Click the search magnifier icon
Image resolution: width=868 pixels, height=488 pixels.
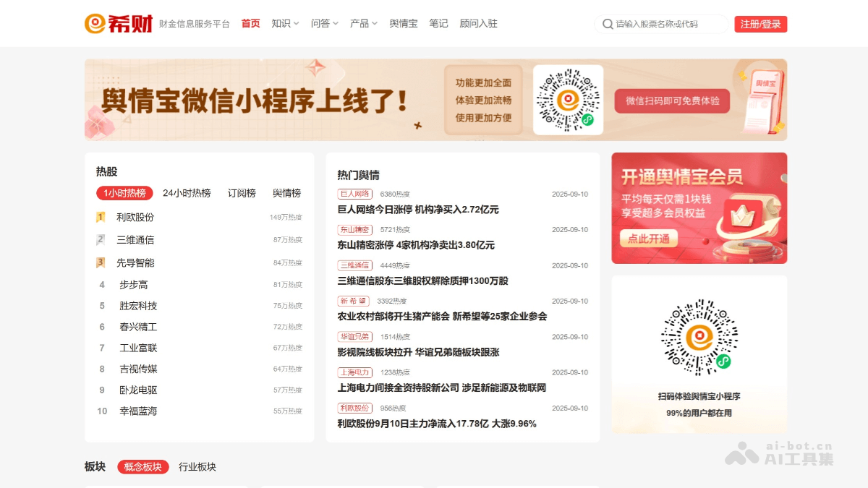pyautogui.click(x=608, y=24)
